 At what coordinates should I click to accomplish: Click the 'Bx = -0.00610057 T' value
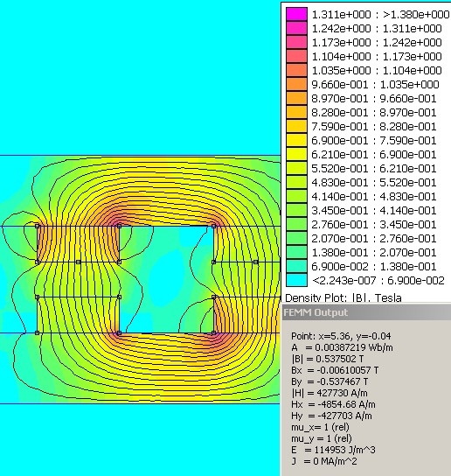tap(335, 370)
